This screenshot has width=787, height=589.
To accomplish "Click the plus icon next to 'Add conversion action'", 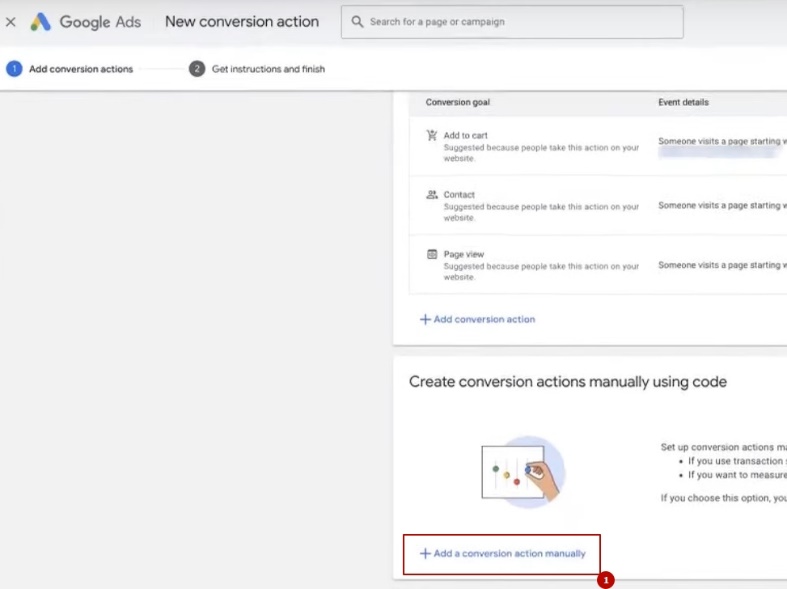I will point(425,320).
